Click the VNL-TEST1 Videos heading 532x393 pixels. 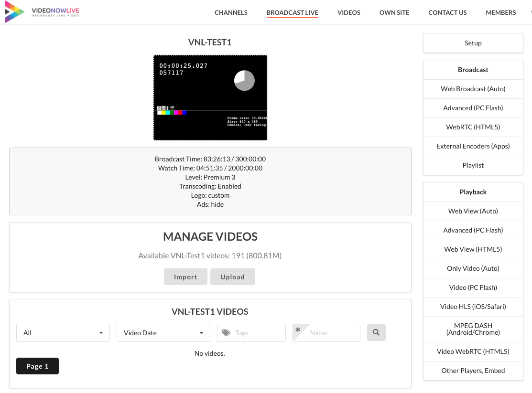tap(210, 312)
